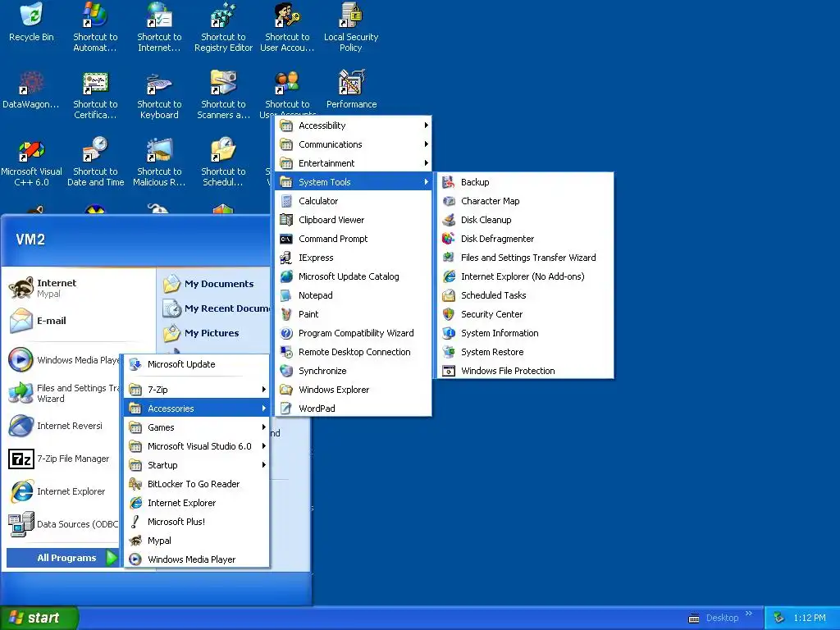840x630 pixels.
Task: Click All Programs in Start menu
Action: [x=62, y=558]
